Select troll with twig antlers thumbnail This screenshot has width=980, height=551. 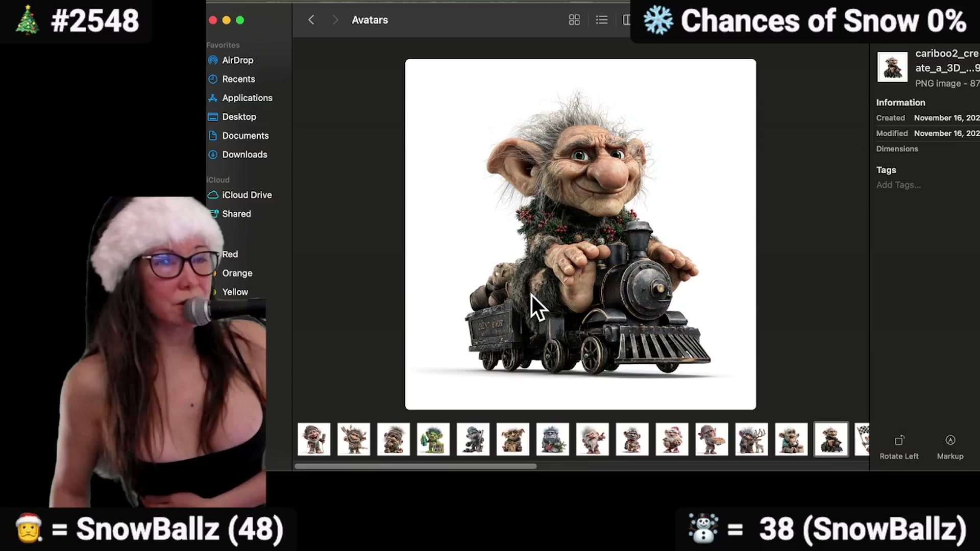354,439
